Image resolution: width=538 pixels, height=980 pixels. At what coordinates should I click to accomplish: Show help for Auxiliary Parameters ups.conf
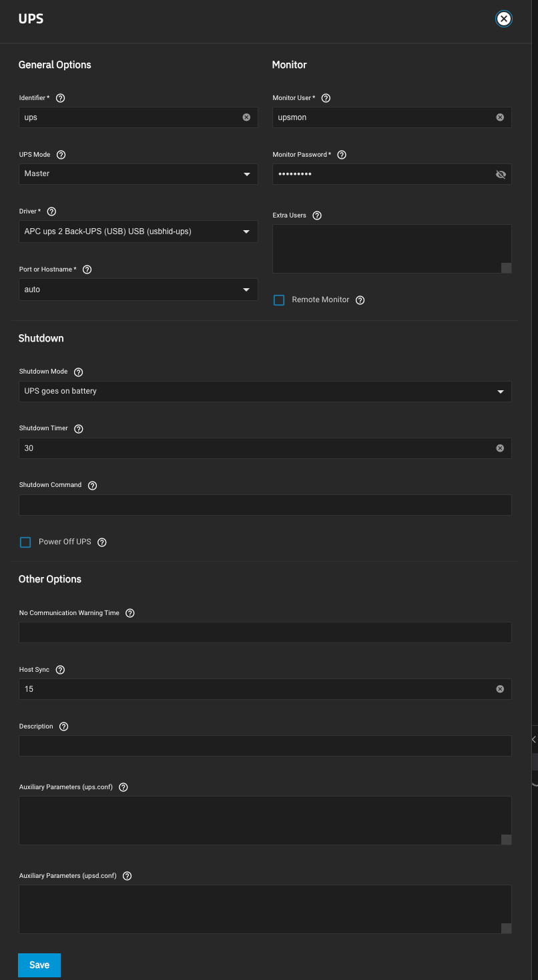tap(123, 787)
